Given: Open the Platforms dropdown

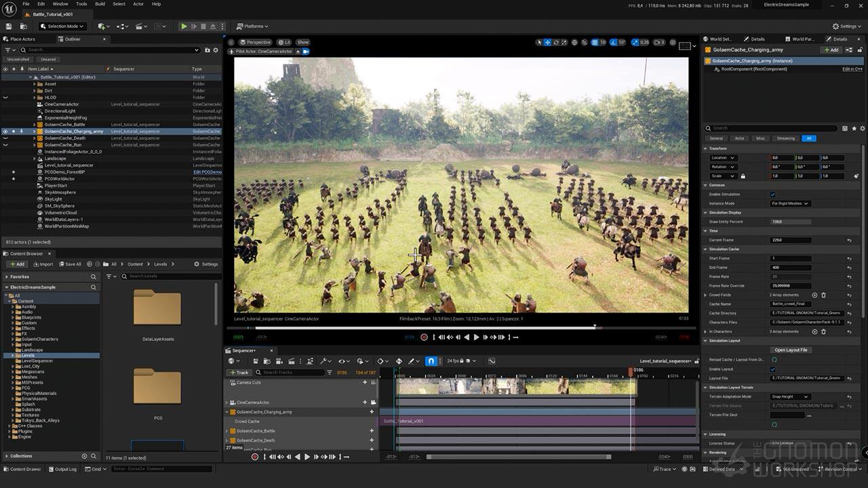Looking at the screenshot, I should (x=252, y=26).
